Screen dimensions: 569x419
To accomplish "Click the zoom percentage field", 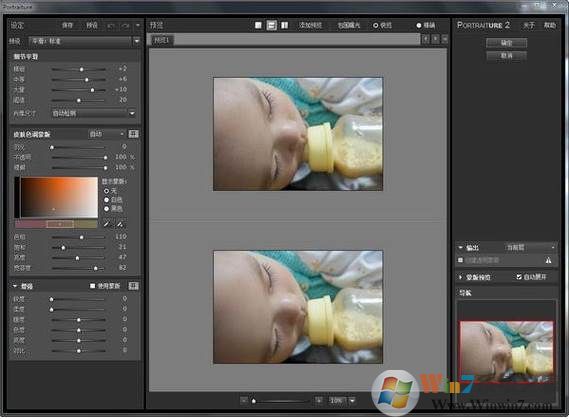I will [337, 400].
